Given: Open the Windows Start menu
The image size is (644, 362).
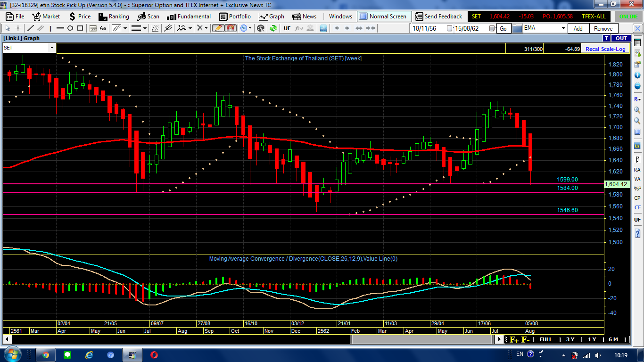Looking at the screenshot, I should pyautogui.click(x=12, y=354).
